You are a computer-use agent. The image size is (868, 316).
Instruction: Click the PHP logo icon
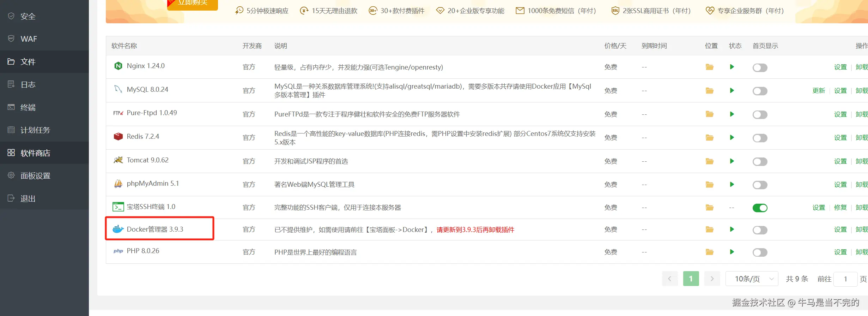click(x=118, y=251)
